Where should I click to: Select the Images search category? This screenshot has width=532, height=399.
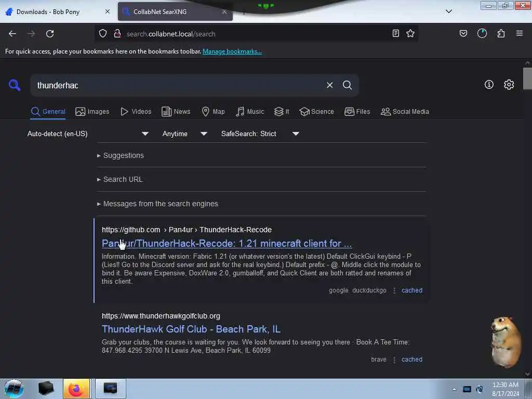tap(92, 112)
